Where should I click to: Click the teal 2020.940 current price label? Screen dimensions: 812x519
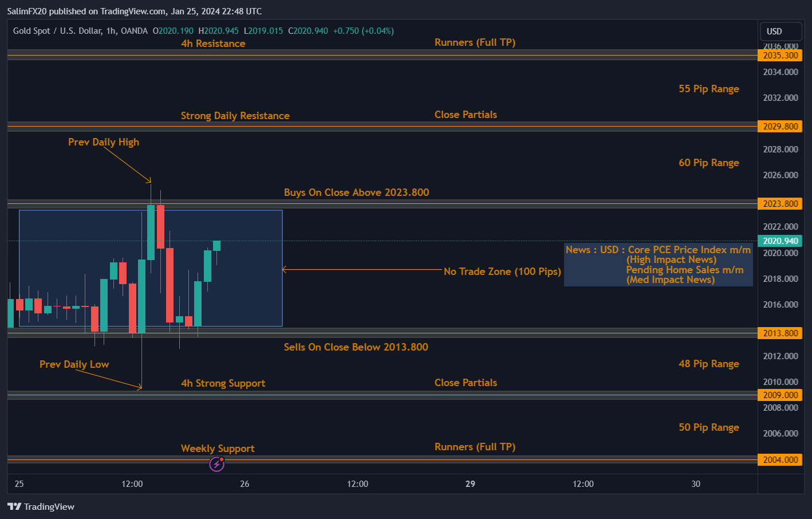(x=780, y=241)
